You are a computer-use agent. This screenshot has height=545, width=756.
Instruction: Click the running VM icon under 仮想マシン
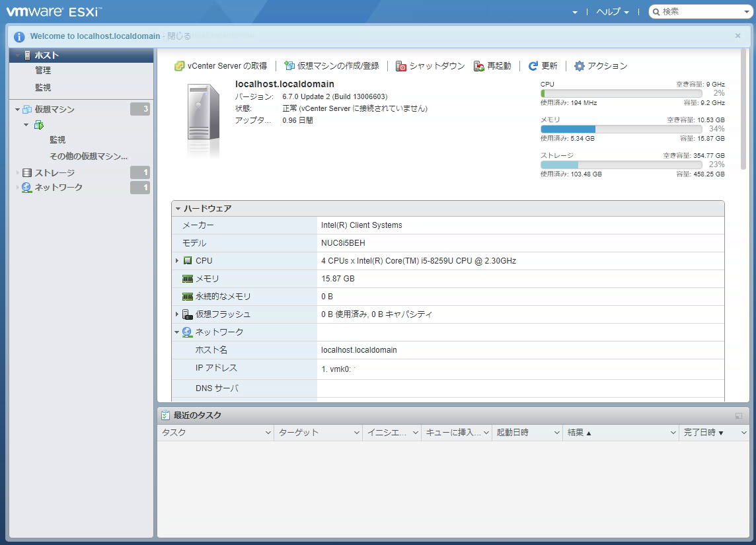(x=39, y=126)
